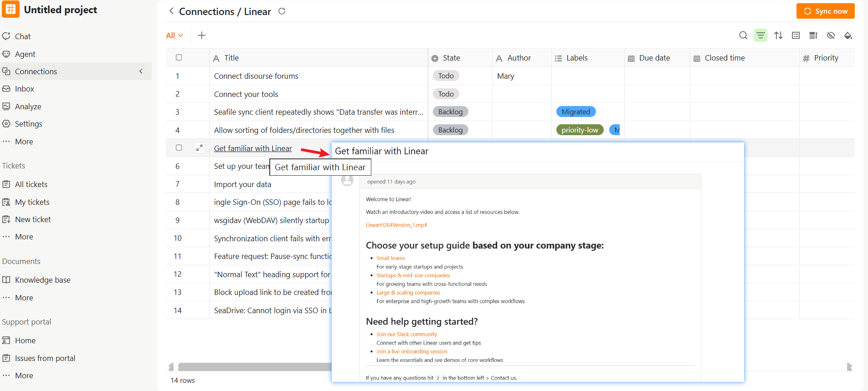The height and width of the screenshot is (391, 868).
Task: Click the row height icon in toolbar
Action: tap(813, 36)
